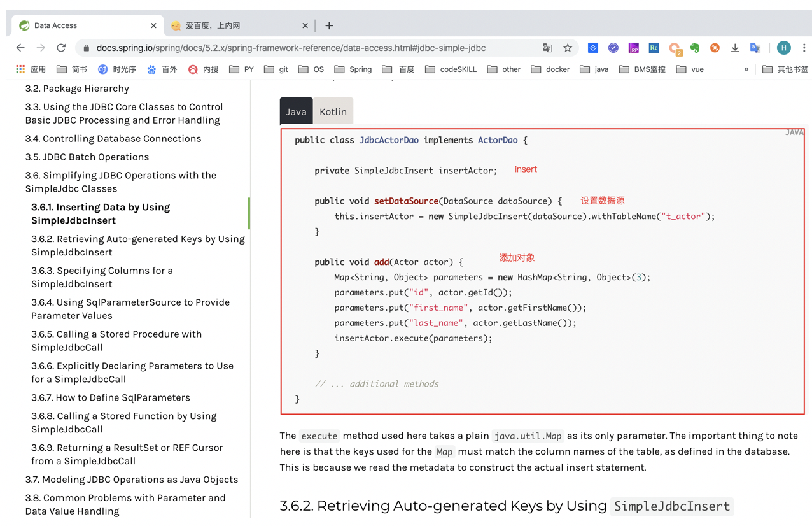Open the 其他书签 folder
812x526 pixels.
785,69
